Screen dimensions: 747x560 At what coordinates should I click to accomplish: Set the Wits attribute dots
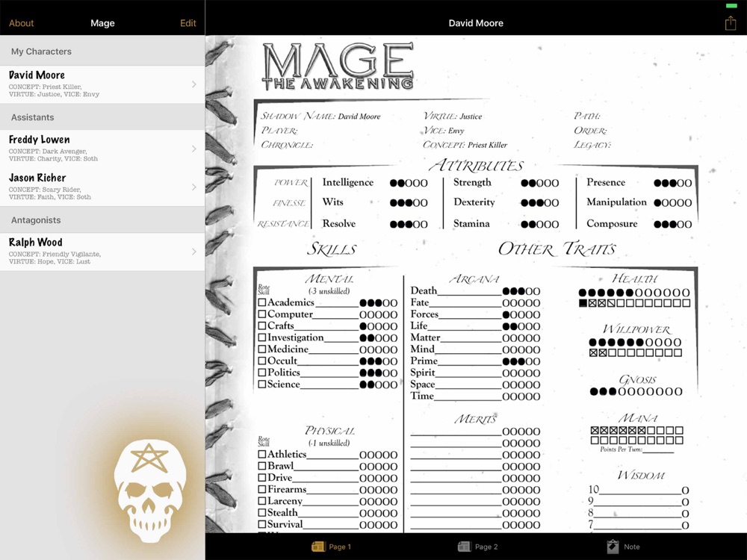pos(409,203)
